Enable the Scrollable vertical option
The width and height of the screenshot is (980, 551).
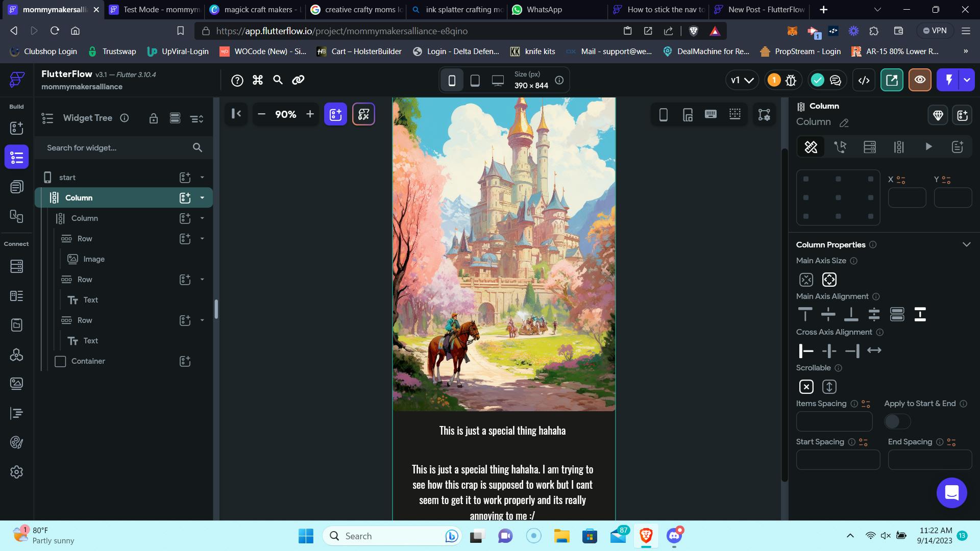tap(829, 387)
